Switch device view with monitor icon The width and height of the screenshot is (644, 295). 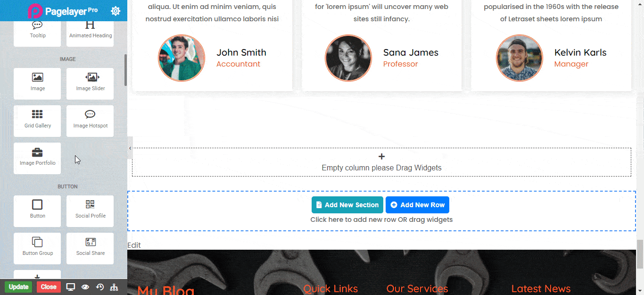click(71, 287)
